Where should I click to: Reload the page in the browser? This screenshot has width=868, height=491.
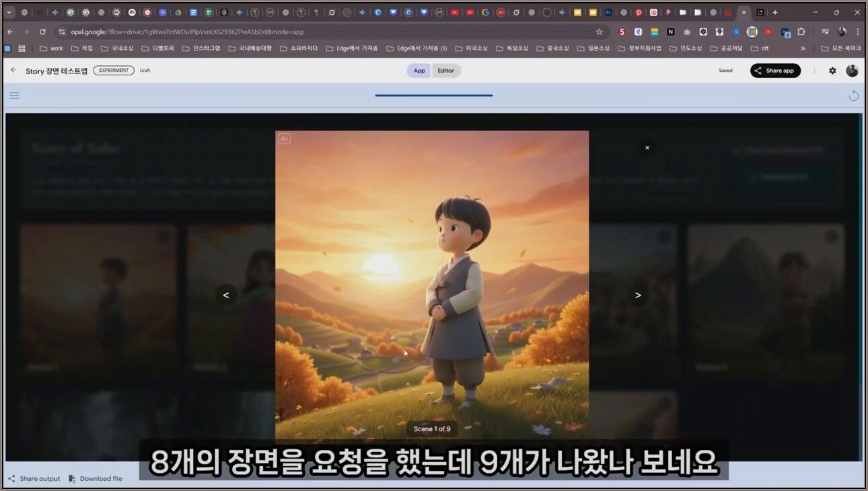42,32
